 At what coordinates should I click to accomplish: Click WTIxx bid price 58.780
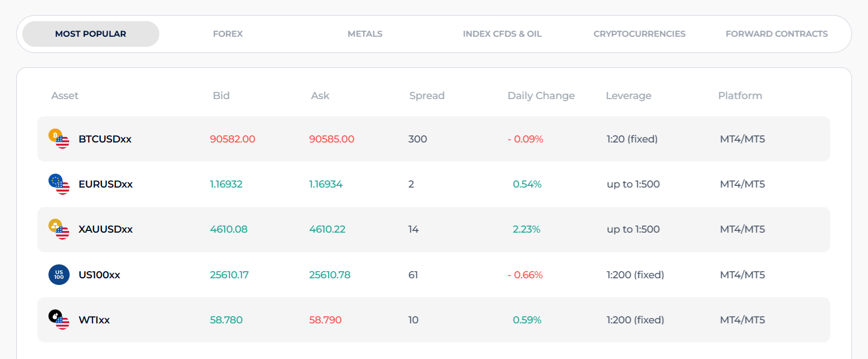point(226,320)
